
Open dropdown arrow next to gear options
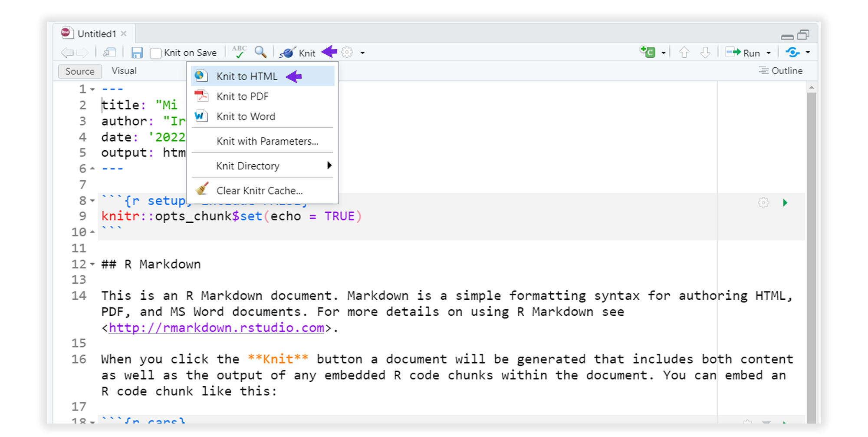pos(362,53)
